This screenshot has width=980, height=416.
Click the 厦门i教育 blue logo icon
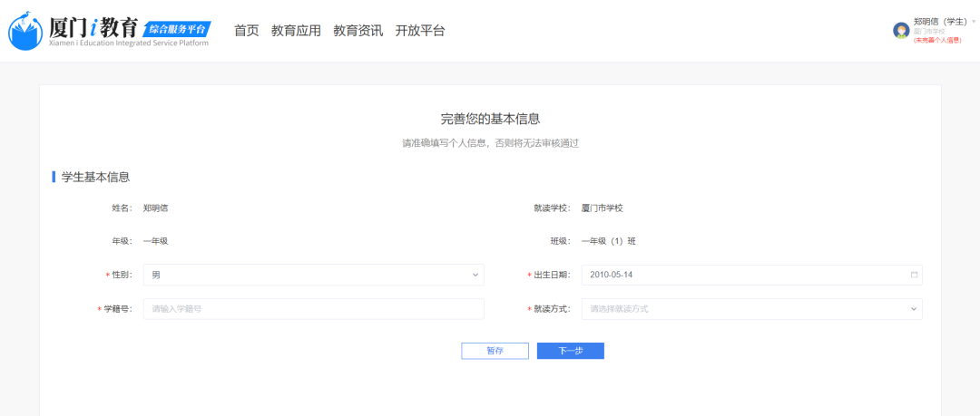tap(23, 31)
